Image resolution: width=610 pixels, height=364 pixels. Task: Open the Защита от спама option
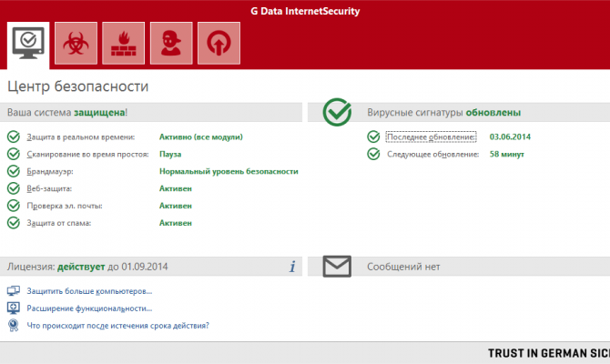pos(59,223)
